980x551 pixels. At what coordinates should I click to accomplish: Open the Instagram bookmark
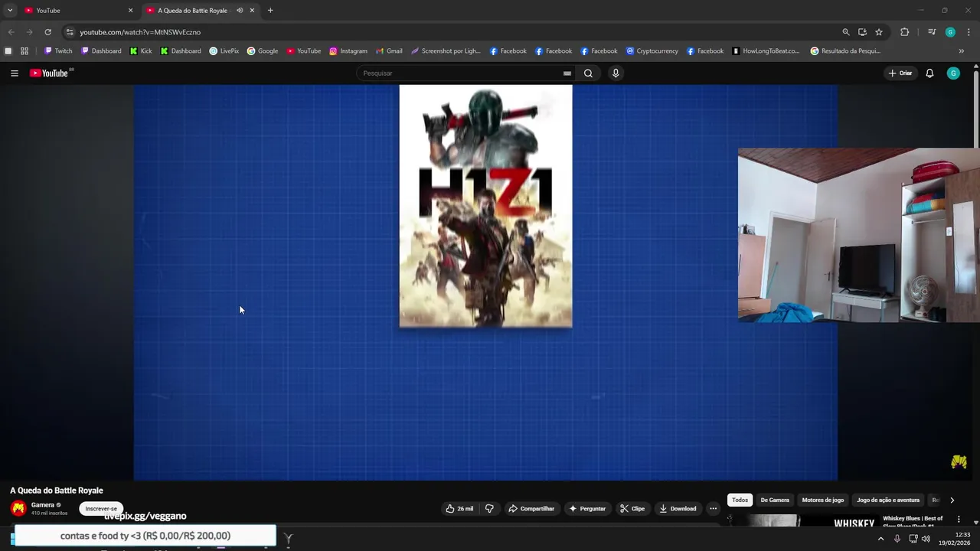(348, 51)
